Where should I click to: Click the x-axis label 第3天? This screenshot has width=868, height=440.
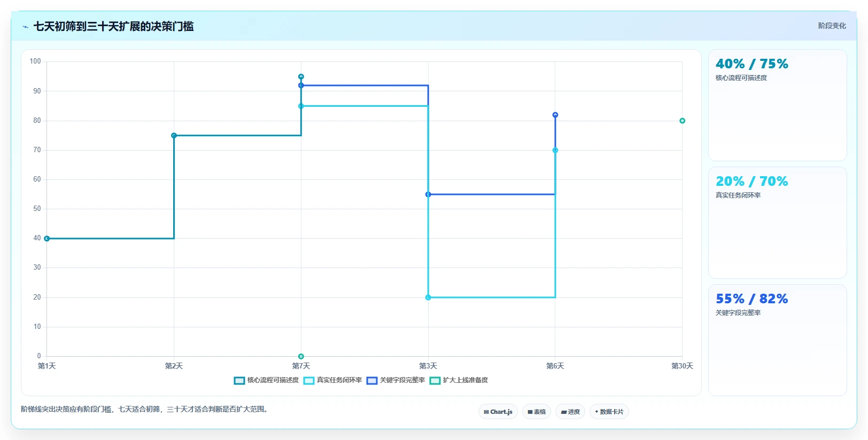coord(428,366)
